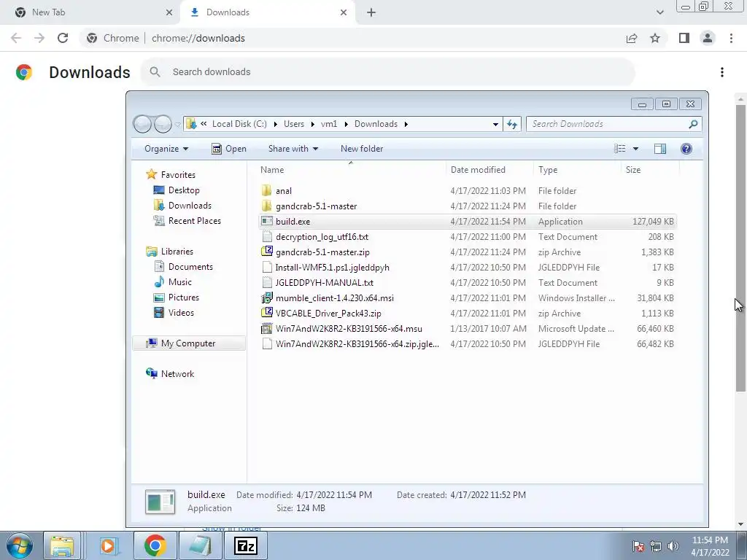This screenshot has width=747, height=560.
Task: Click the Explorer forward navigation button
Action: 163,124
